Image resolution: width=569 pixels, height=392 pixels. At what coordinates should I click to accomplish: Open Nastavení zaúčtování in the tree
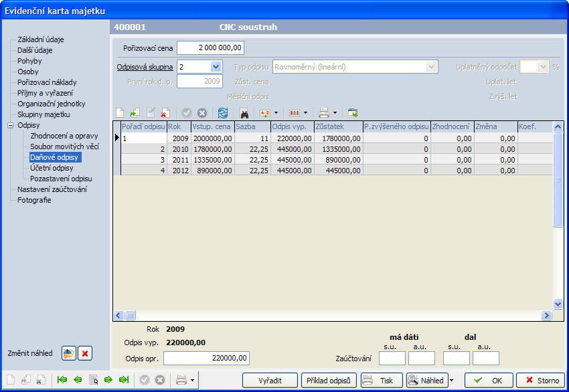click(52, 189)
